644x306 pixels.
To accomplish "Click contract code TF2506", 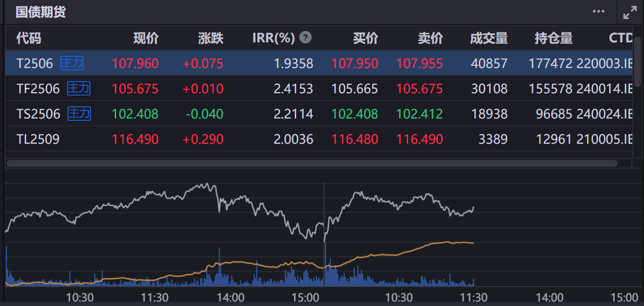I will click(x=39, y=88).
